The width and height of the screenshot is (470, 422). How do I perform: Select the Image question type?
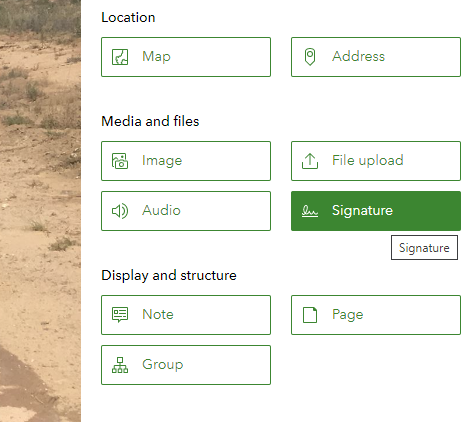click(186, 161)
